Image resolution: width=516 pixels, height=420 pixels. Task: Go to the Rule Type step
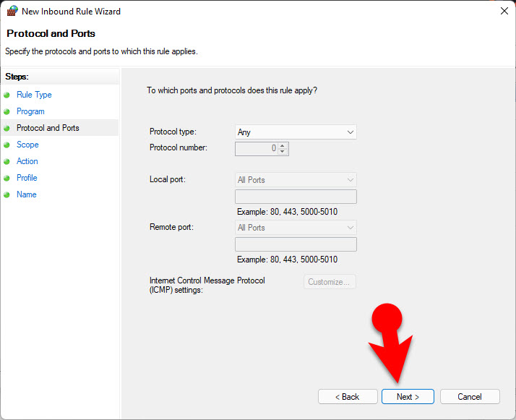(34, 95)
